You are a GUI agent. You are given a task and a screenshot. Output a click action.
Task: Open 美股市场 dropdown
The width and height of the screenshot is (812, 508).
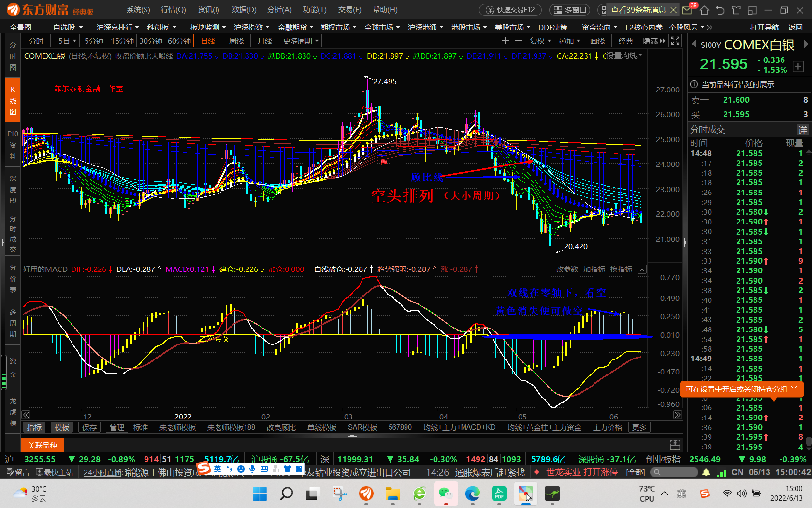coord(512,28)
